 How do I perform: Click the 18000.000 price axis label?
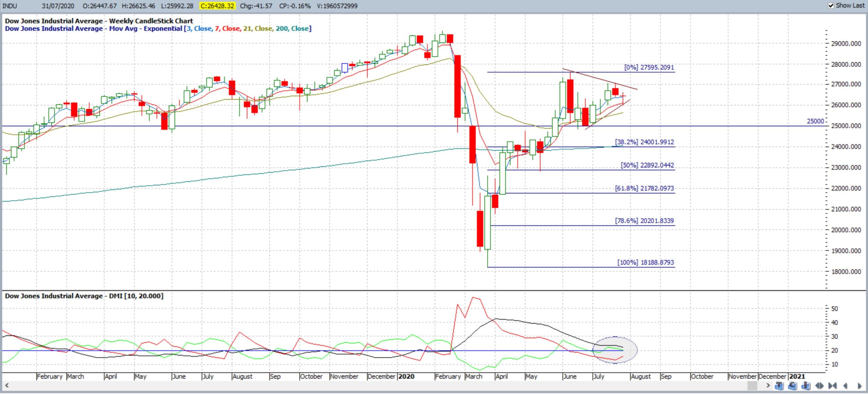tap(846, 271)
